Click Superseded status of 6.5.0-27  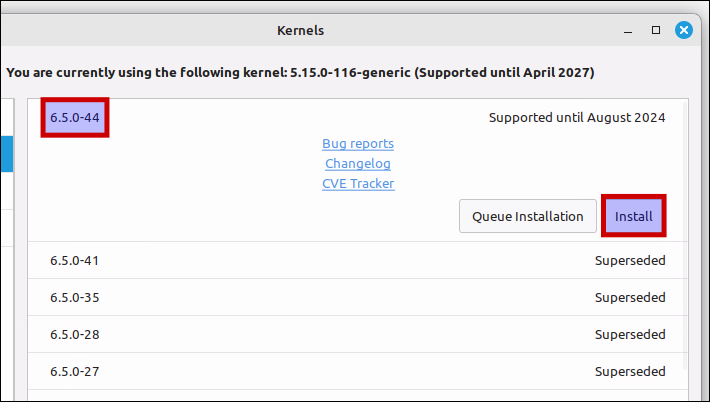point(630,371)
